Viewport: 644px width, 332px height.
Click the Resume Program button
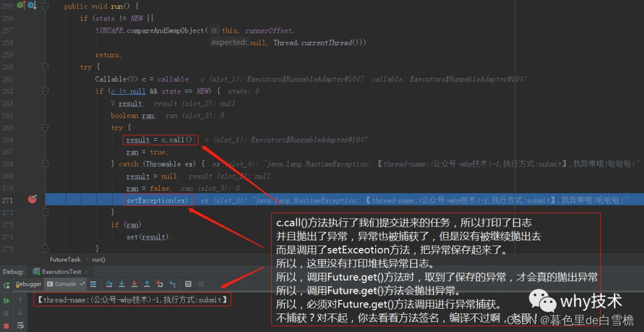(6, 301)
